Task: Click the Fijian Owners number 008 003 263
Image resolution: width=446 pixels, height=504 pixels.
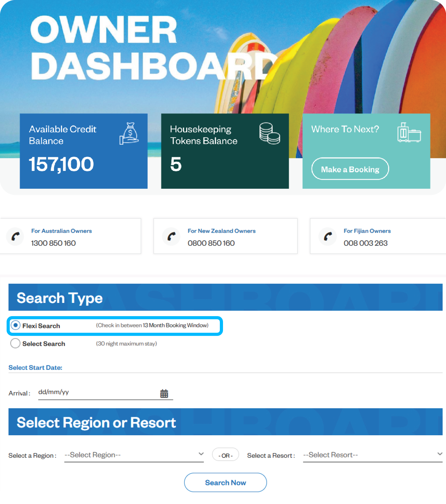Action: [x=366, y=243]
